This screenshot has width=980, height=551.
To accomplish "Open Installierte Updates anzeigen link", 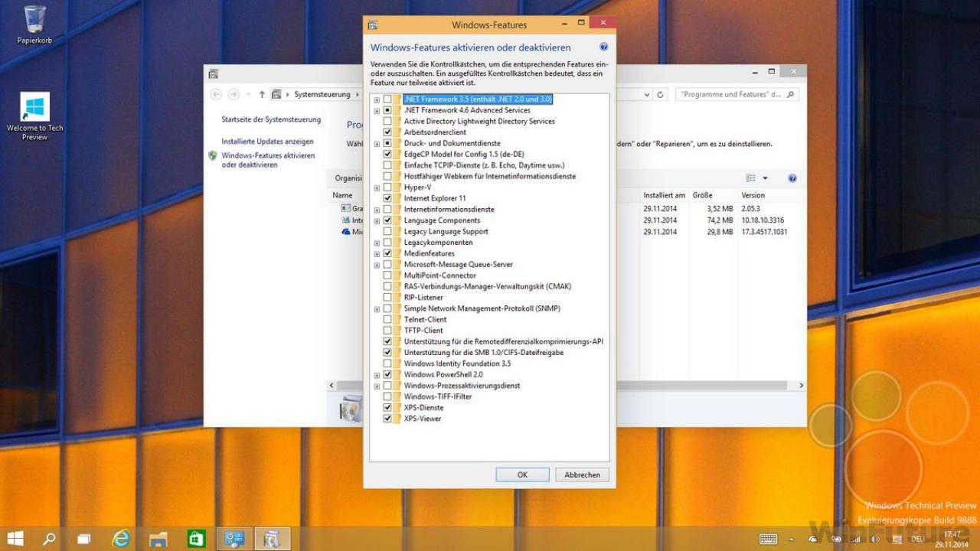I will click(267, 142).
